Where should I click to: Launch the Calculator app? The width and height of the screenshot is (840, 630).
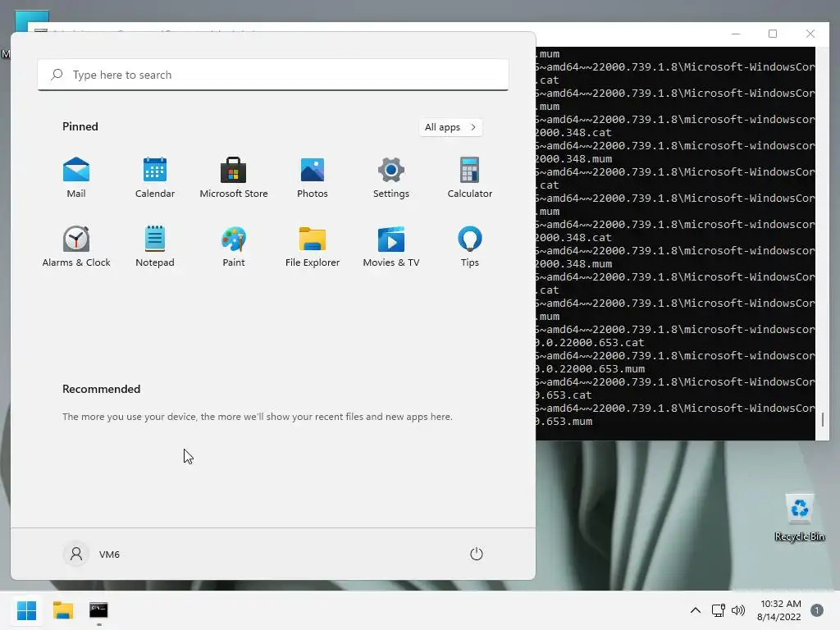[470, 177]
